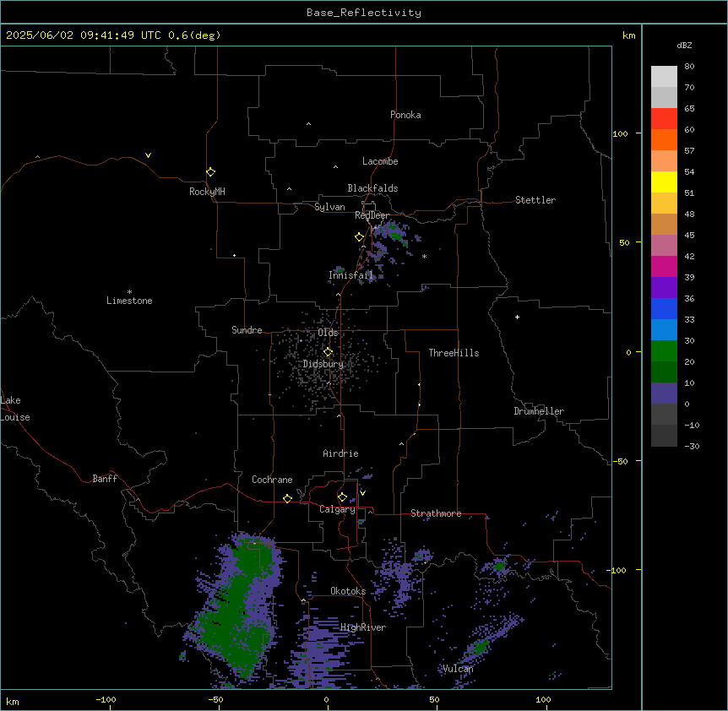Select the red 65-60 dBZ legend swatch
The width and height of the screenshot is (728, 711).
point(664,119)
